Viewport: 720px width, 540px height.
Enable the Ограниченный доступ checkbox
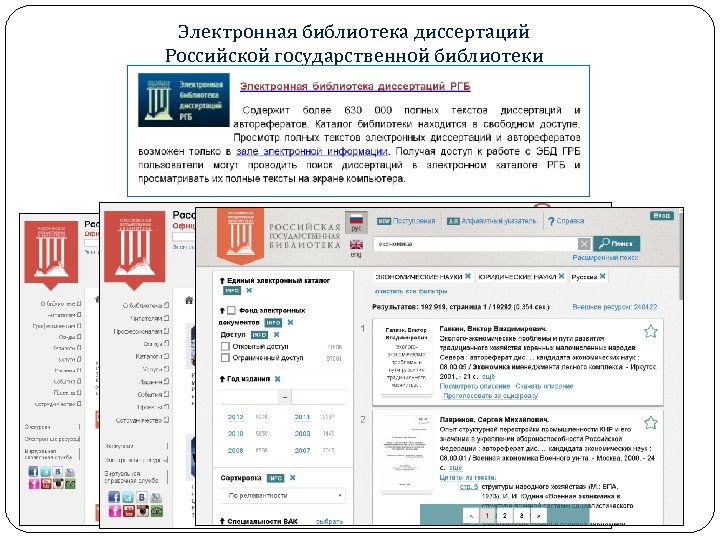point(225,358)
